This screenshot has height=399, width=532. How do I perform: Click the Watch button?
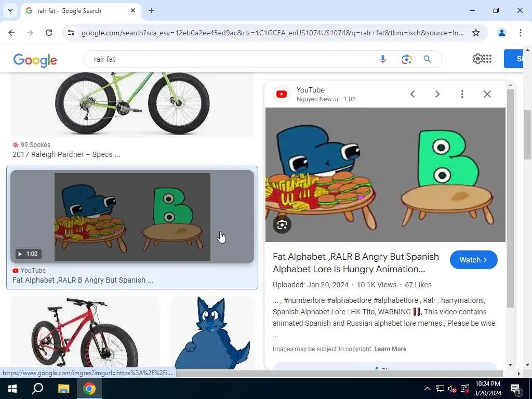[x=474, y=260]
